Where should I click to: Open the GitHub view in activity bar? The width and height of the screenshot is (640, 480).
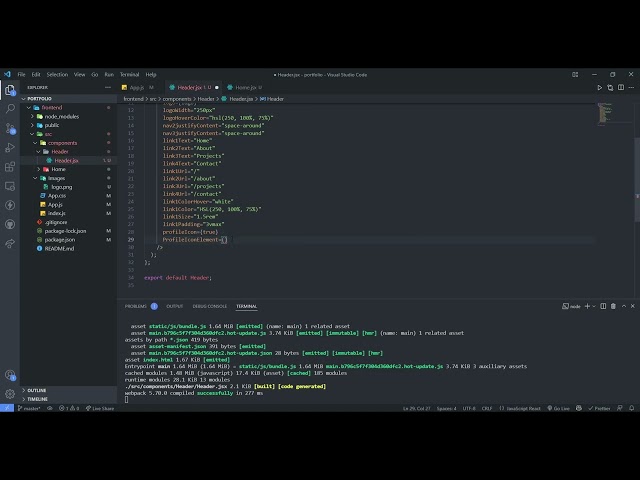pyautogui.click(x=10, y=224)
